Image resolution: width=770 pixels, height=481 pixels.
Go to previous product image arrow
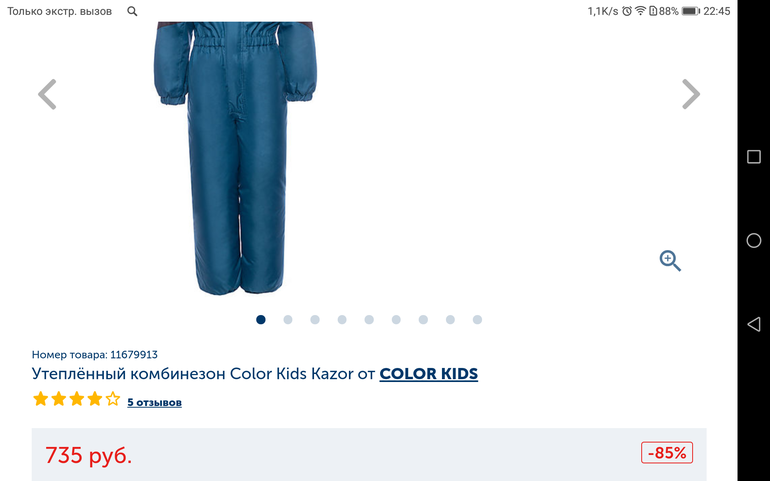pyautogui.click(x=48, y=94)
